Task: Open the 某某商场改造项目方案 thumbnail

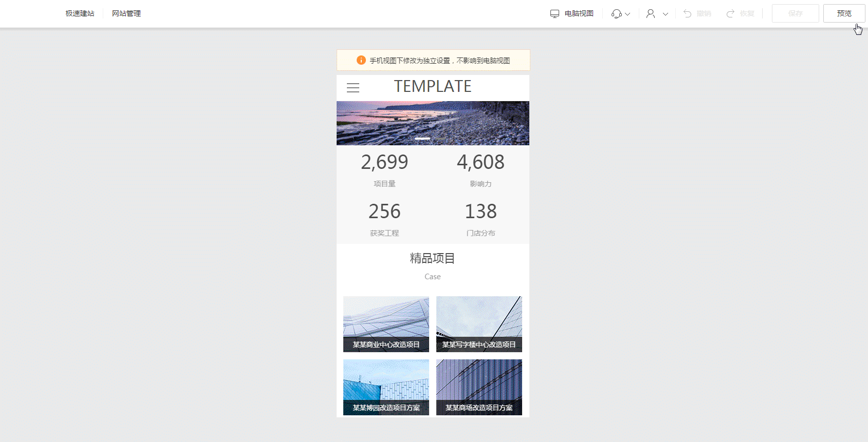Action: tap(479, 387)
